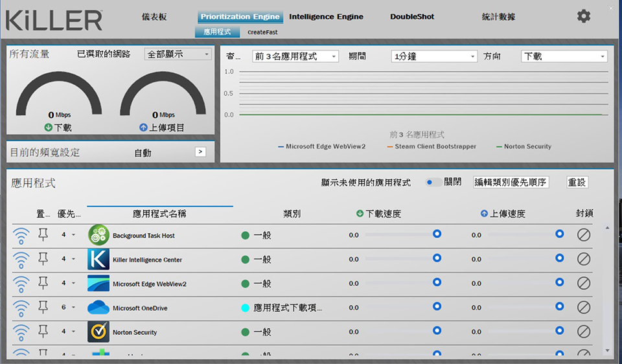Click the Wi-Fi icon for Background Task Host
Viewport: 622px width, 364px height.
(x=21, y=236)
